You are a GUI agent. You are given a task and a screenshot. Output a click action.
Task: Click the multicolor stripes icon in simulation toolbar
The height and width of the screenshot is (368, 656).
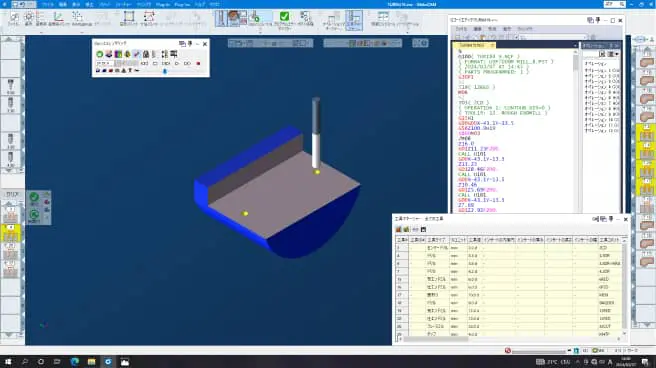click(118, 54)
